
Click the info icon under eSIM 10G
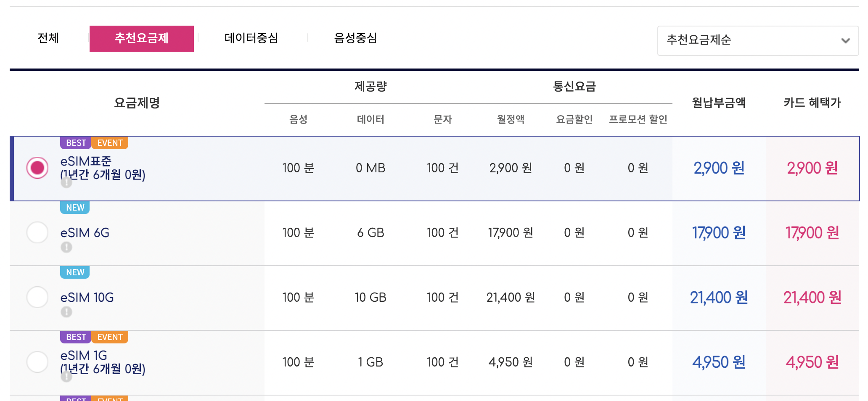[x=66, y=312]
